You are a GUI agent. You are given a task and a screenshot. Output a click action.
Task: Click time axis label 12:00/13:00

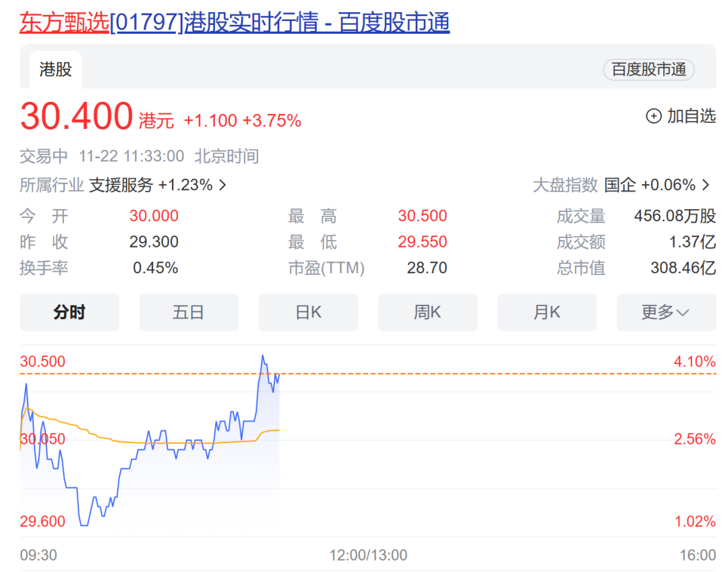[x=368, y=555]
